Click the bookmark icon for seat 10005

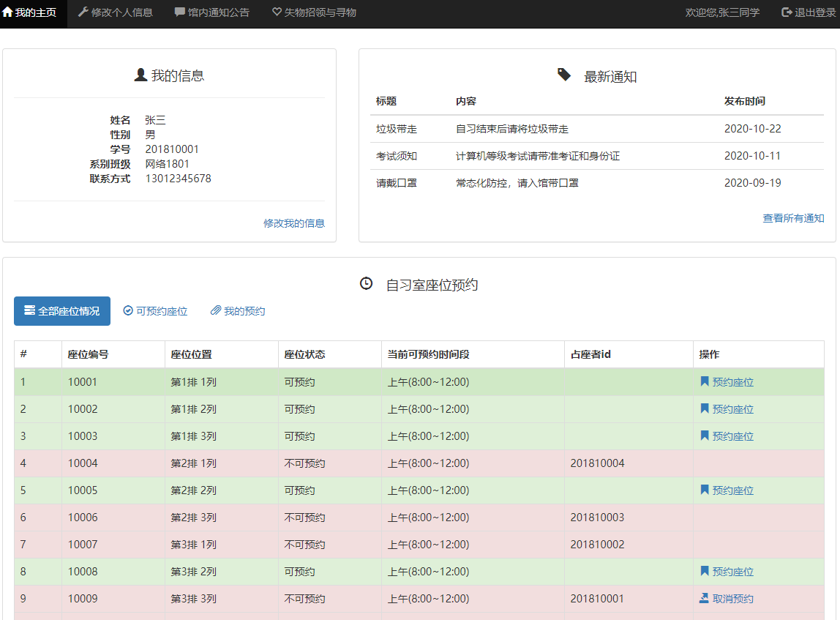click(705, 490)
